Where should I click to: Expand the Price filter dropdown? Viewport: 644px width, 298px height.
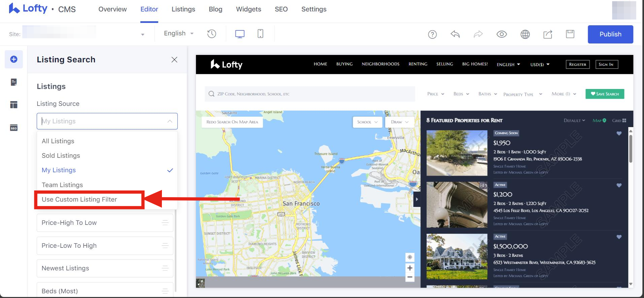[x=436, y=94]
